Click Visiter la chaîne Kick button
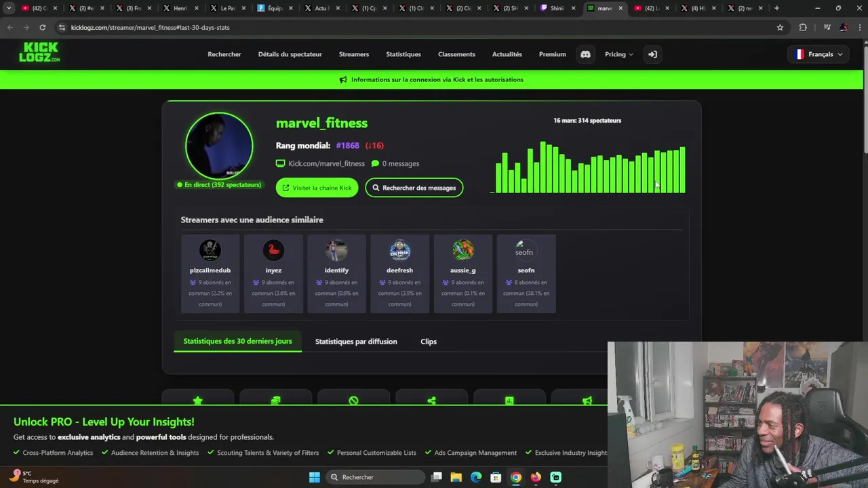This screenshot has height=488, width=868. coord(317,188)
